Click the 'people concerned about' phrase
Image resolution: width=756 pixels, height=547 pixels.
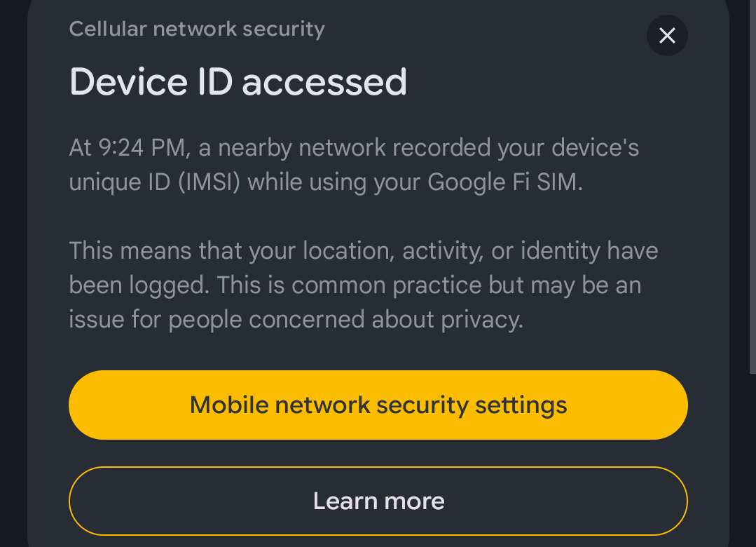point(302,320)
